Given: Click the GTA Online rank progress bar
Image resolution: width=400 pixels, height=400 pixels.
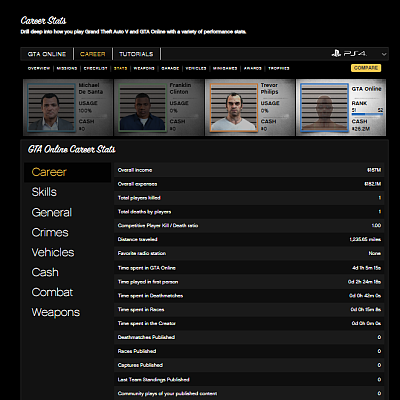Looking at the screenshot, I should click(367, 114).
